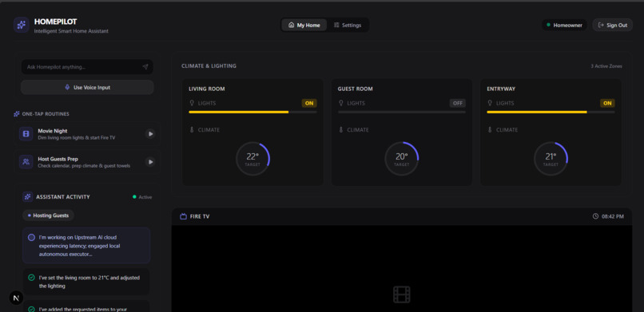Click the Climate & Lighting heading
The width and height of the screenshot is (644, 312).
click(x=209, y=66)
